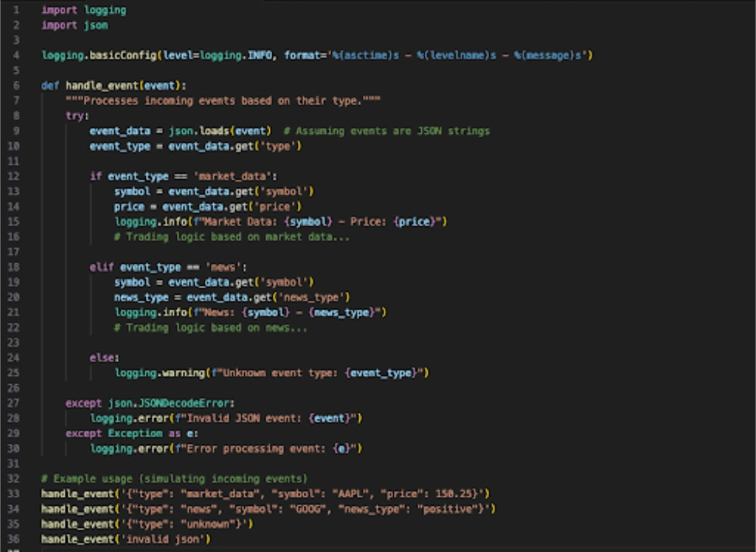Click comment "# Example usage (simulating incoming events)"
This screenshot has width=756, height=552.
tap(174, 479)
